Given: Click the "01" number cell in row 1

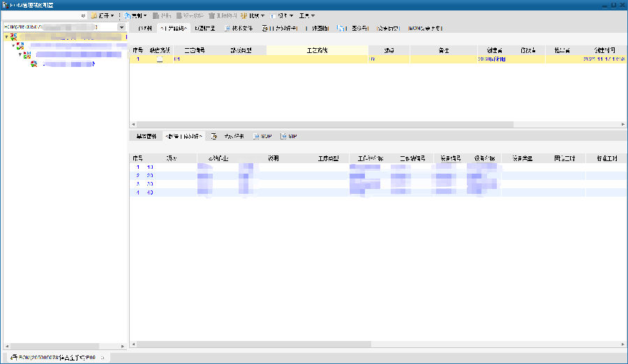Looking at the screenshot, I should click(x=177, y=59).
